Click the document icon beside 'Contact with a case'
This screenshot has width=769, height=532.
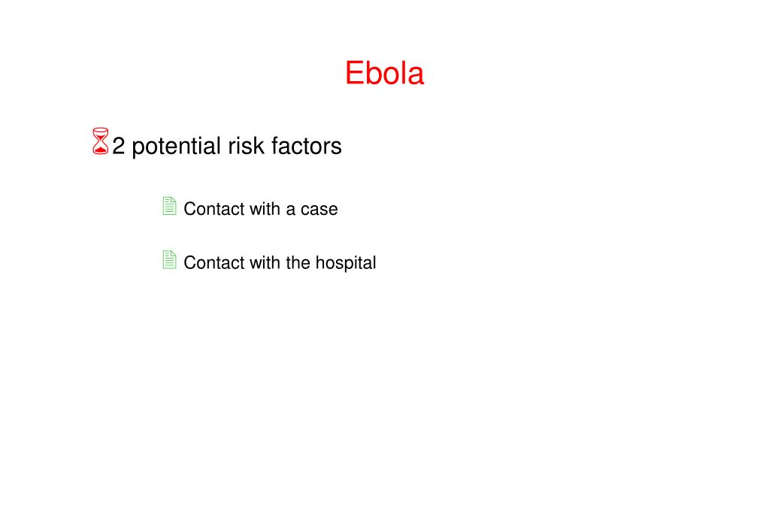coord(169,206)
